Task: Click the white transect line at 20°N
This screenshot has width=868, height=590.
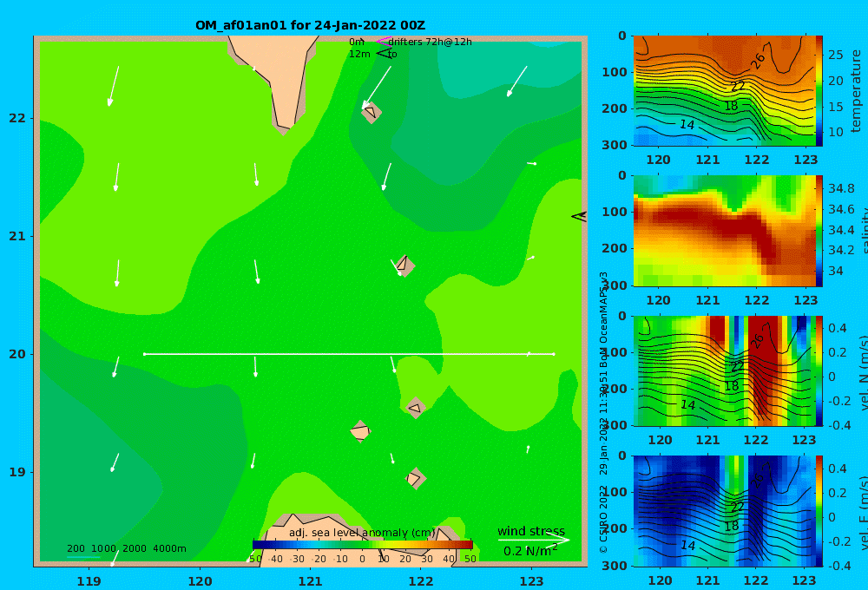Action: pyautogui.click(x=349, y=354)
